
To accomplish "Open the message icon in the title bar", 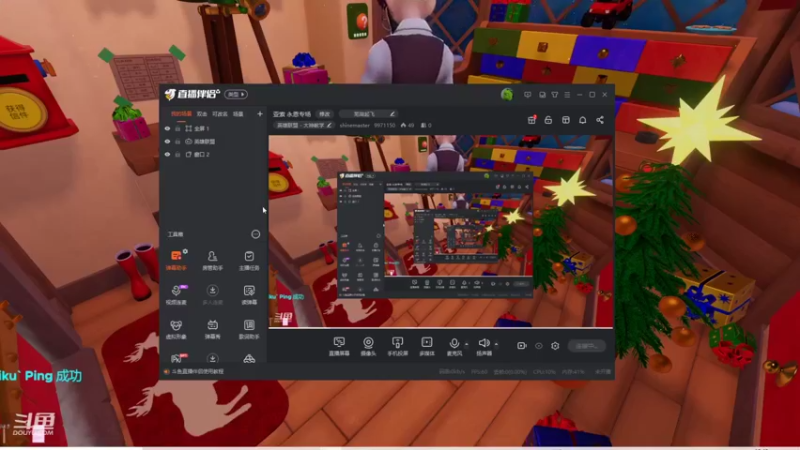I will click(528, 94).
